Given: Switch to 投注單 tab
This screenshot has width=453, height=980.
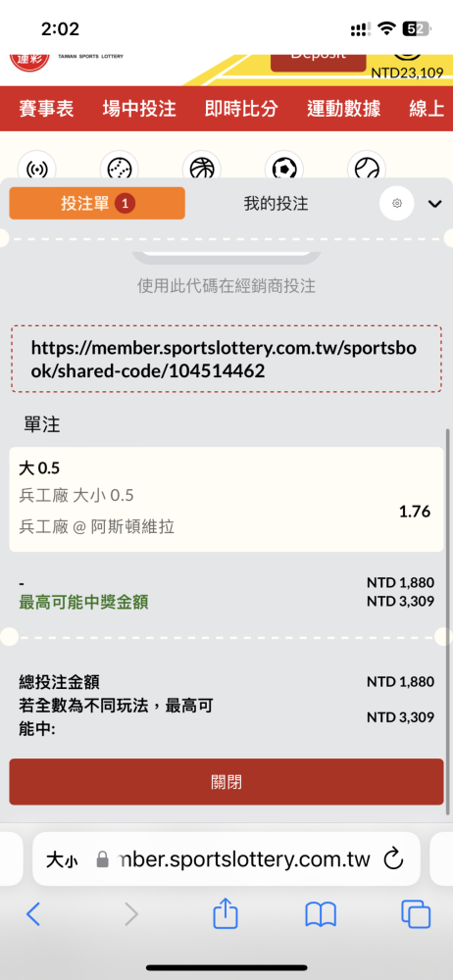Looking at the screenshot, I should [97, 203].
